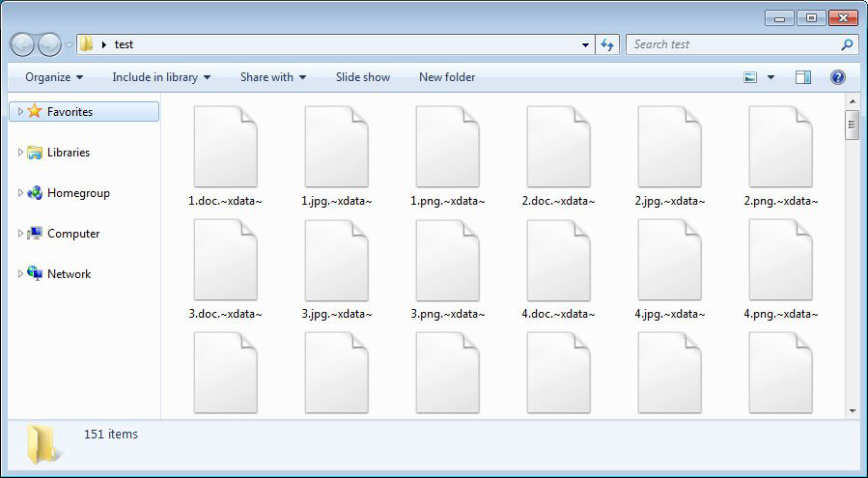Click the Libraries folder icon

pos(35,153)
